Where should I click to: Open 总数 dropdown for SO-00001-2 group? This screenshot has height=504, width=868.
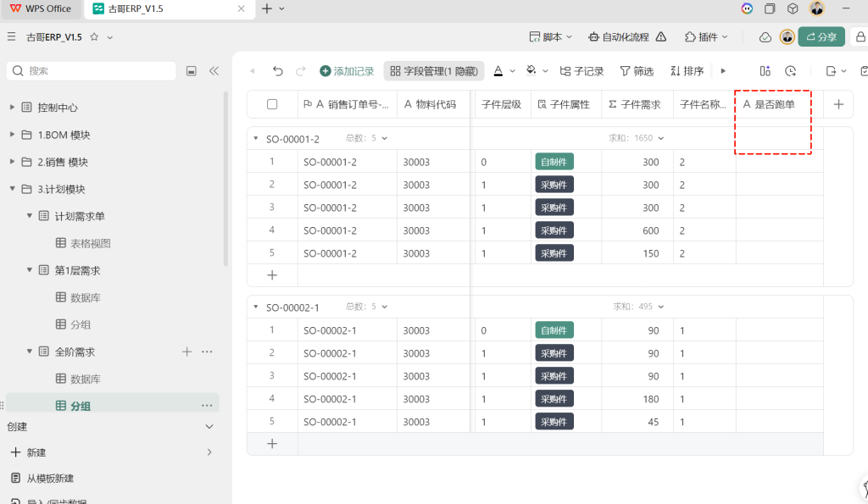[366, 138]
